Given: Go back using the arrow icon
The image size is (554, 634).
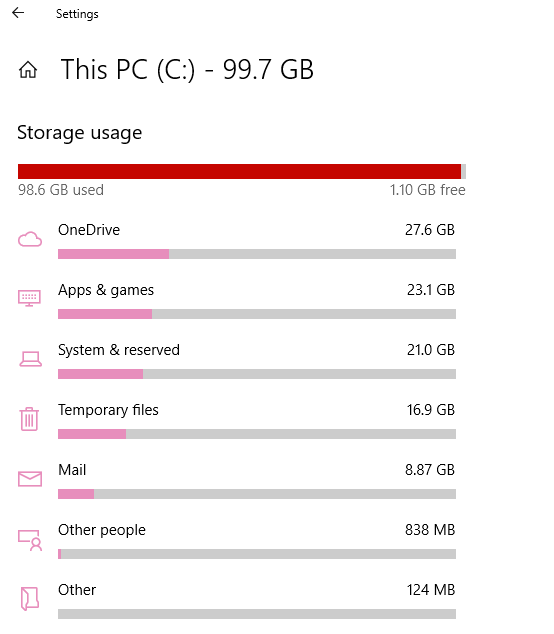Looking at the screenshot, I should (18, 13).
